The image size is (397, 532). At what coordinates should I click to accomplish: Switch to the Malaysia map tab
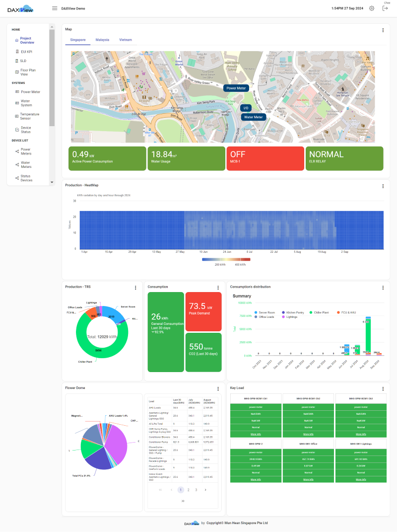[103, 39]
